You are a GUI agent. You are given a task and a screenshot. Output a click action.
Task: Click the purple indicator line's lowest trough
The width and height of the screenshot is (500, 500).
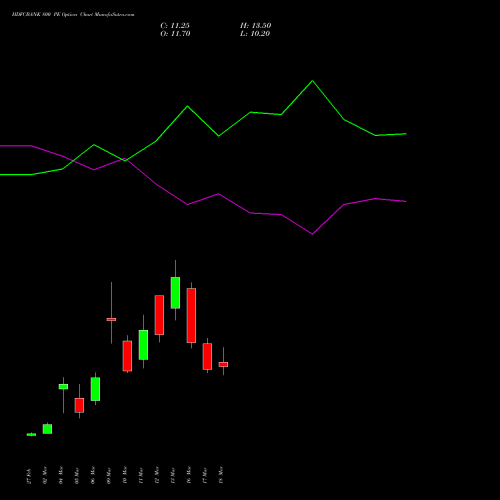tap(312, 234)
